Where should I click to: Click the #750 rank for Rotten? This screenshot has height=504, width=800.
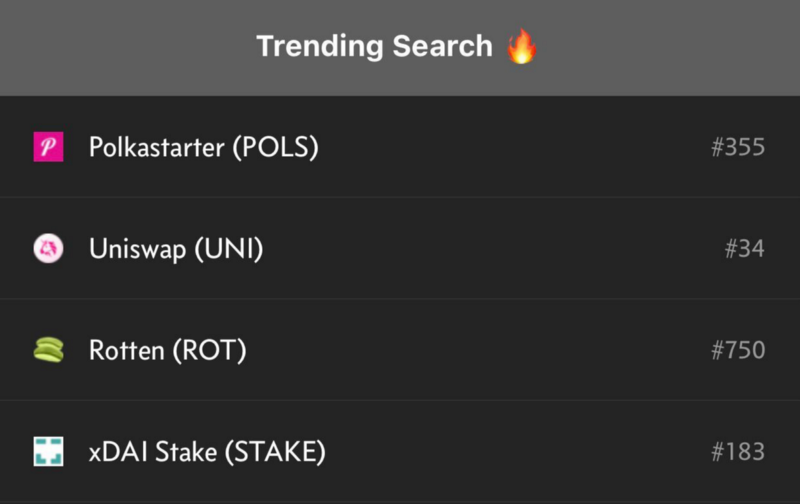click(738, 350)
